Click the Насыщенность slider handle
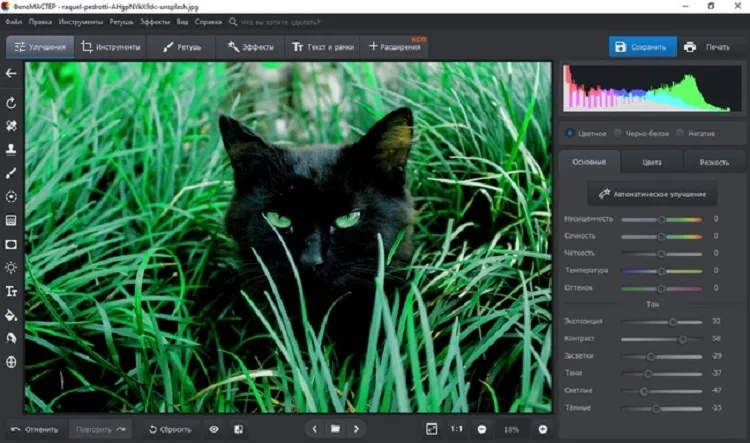 point(661,220)
